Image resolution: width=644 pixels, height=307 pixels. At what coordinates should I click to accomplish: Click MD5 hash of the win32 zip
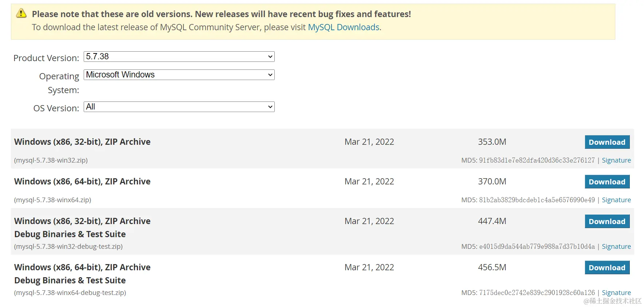537,160
